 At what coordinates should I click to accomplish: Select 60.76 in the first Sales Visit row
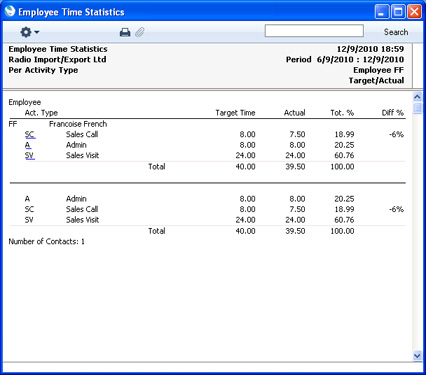coord(344,155)
